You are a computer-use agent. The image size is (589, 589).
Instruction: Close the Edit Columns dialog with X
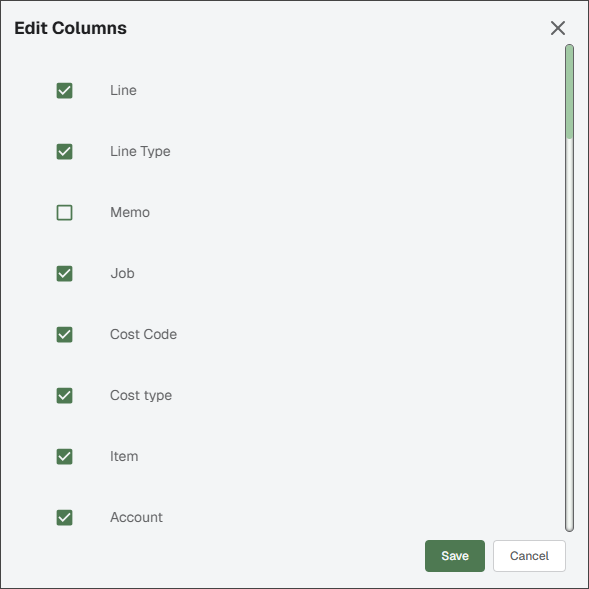pyautogui.click(x=558, y=28)
